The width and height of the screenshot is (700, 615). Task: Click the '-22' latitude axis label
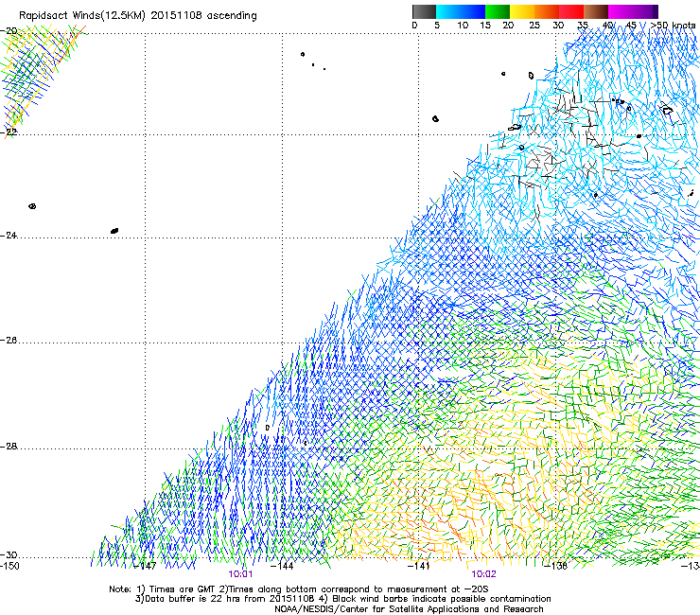coord(9,132)
